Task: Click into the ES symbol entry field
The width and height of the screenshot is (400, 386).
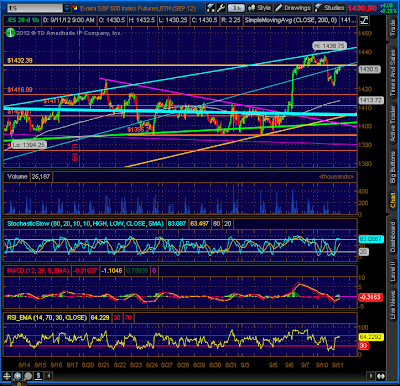Action: 35,8
